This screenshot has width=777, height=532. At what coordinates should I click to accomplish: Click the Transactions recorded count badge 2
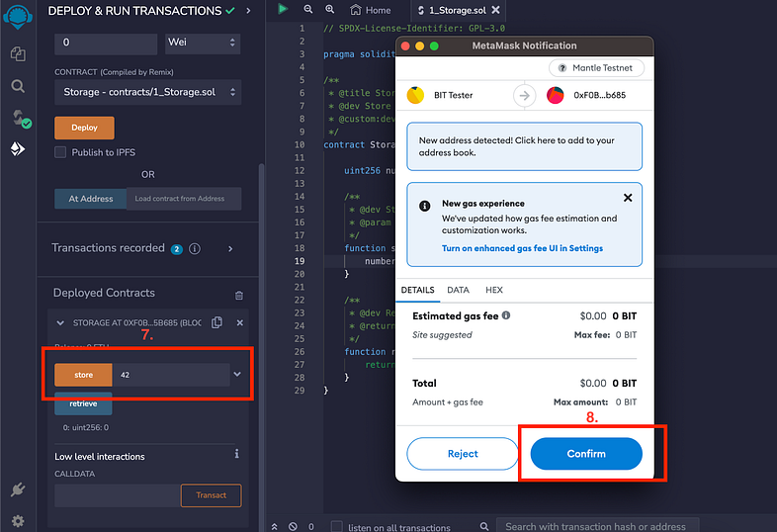176,249
